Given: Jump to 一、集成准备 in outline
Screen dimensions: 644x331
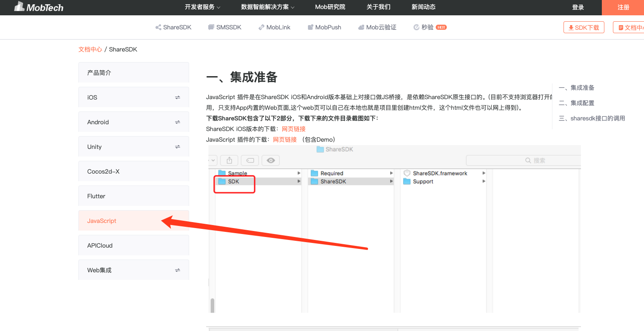Looking at the screenshot, I should [x=576, y=88].
